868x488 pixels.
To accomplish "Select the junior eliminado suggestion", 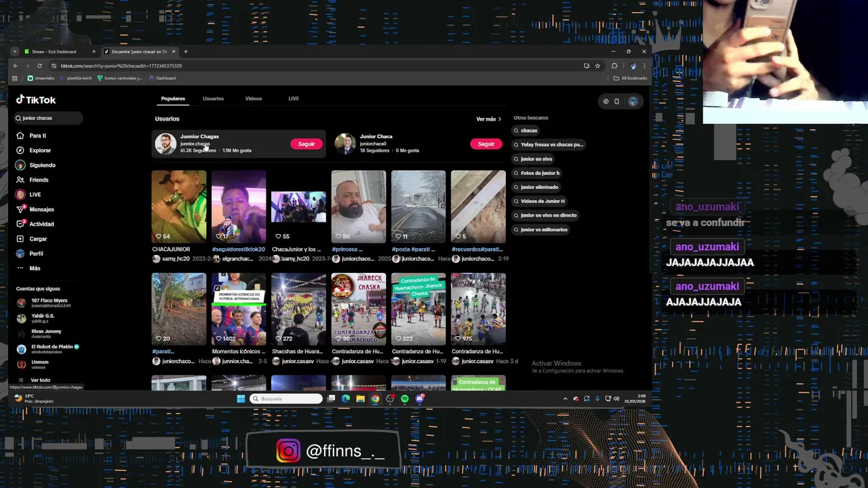I will coord(536,187).
